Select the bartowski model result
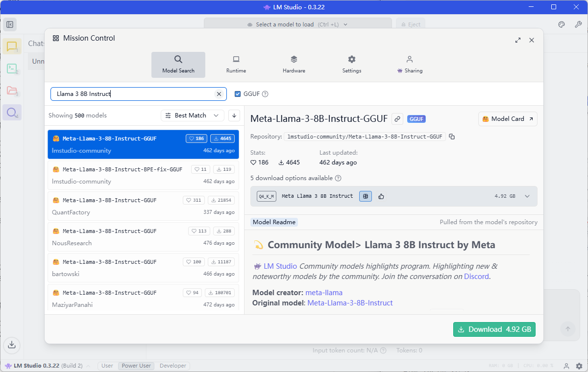The image size is (588, 372). [x=143, y=268]
